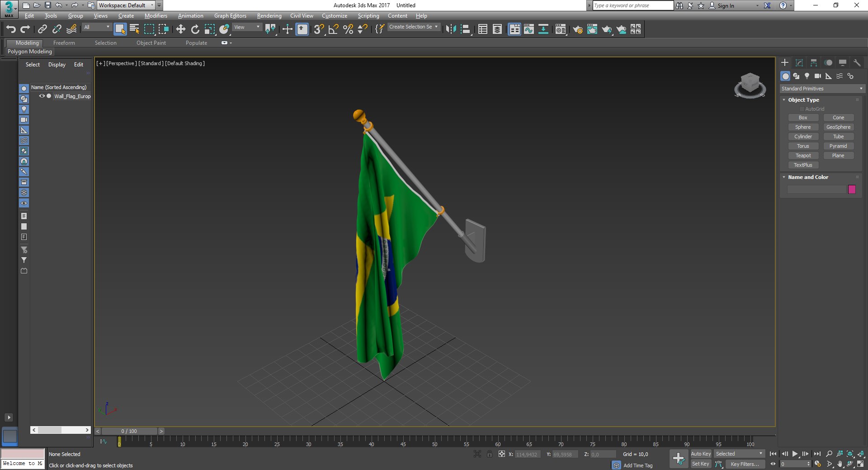
Task: Click the keyword search box
Action: tap(633, 5)
